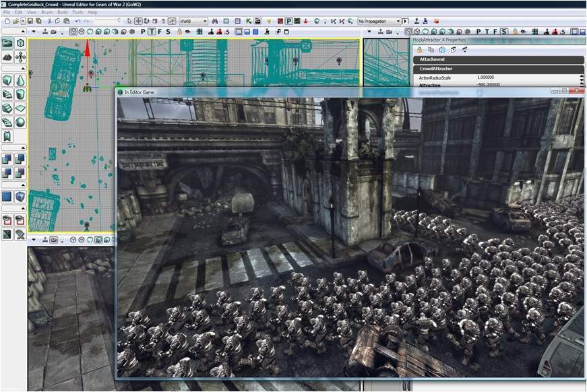Click the Cone brush builder icon

coord(20,80)
